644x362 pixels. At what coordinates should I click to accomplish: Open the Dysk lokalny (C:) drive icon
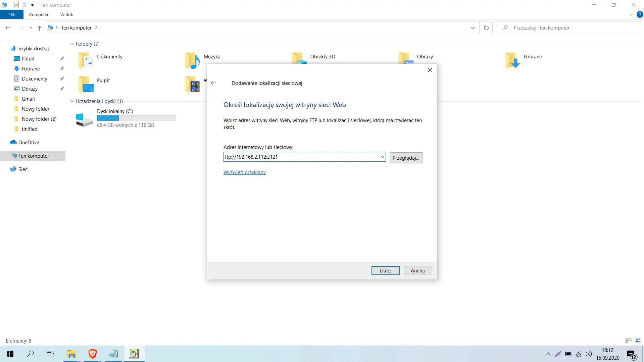tap(84, 119)
